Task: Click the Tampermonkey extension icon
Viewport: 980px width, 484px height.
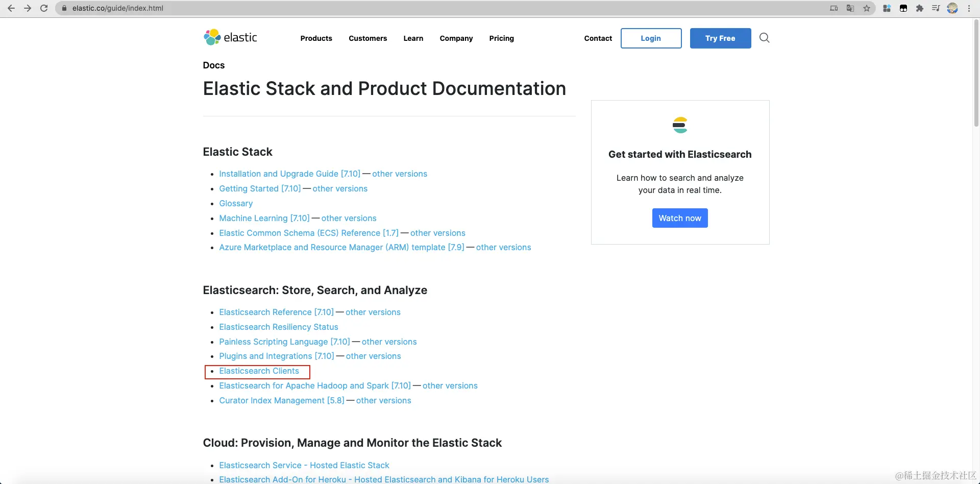Action: pos(903,8)
